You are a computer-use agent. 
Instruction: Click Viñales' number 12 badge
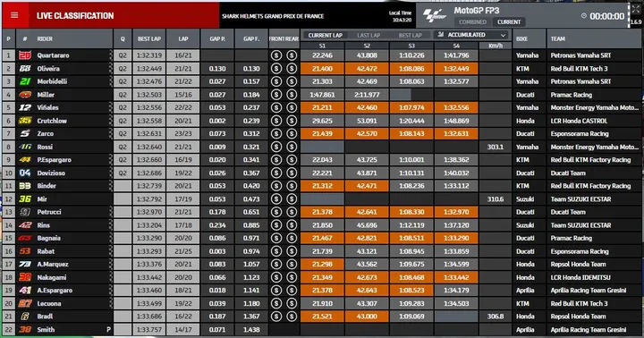coord(25,107)
